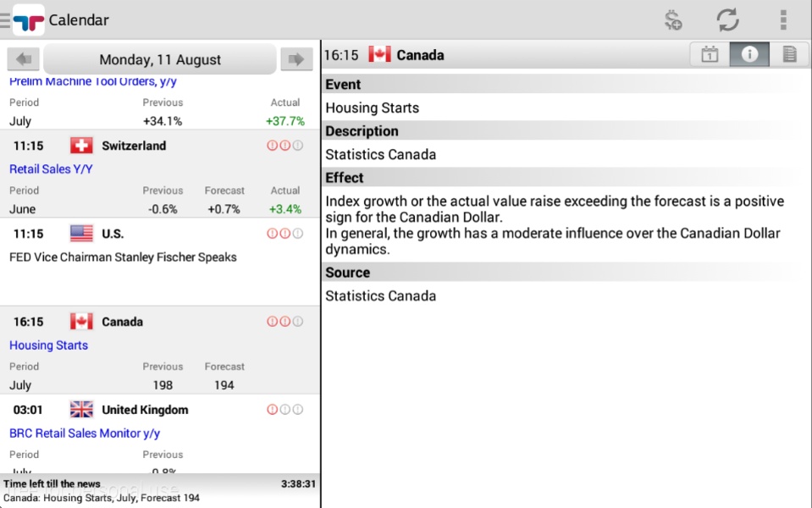The width and height of the screenshot is (812, 508).
Task: Click FED Vice Chairman Stanley Fischer Speaks
Action: (x=123, y=257)
